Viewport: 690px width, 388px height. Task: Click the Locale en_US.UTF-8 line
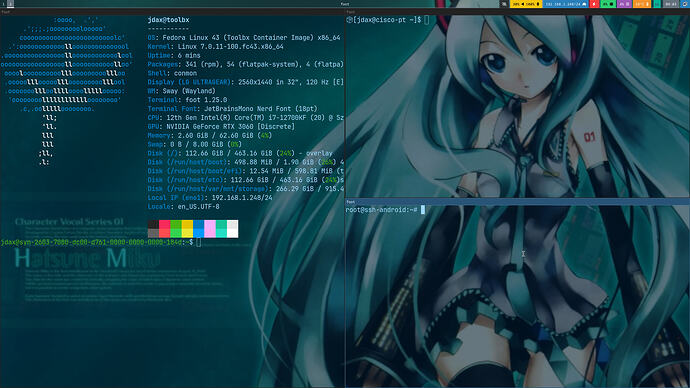click(x=184, y=206)
